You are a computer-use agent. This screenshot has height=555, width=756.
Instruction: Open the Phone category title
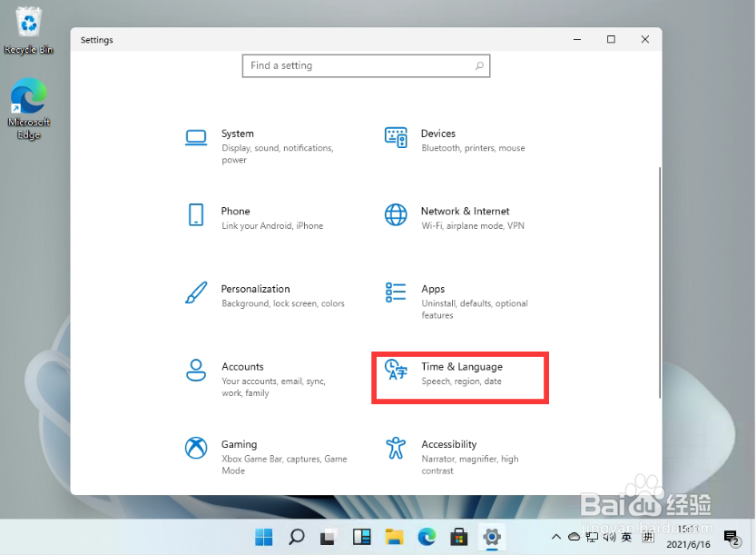point(235,212)
